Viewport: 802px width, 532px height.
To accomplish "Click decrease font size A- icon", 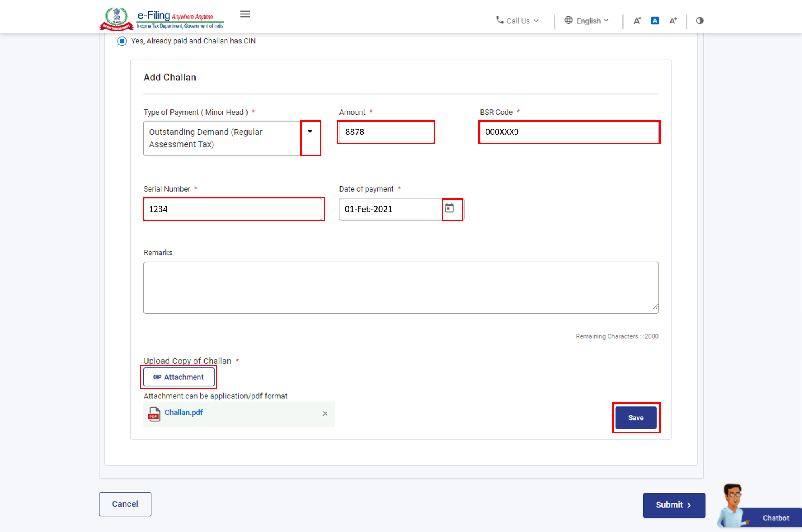I will 637,21.
